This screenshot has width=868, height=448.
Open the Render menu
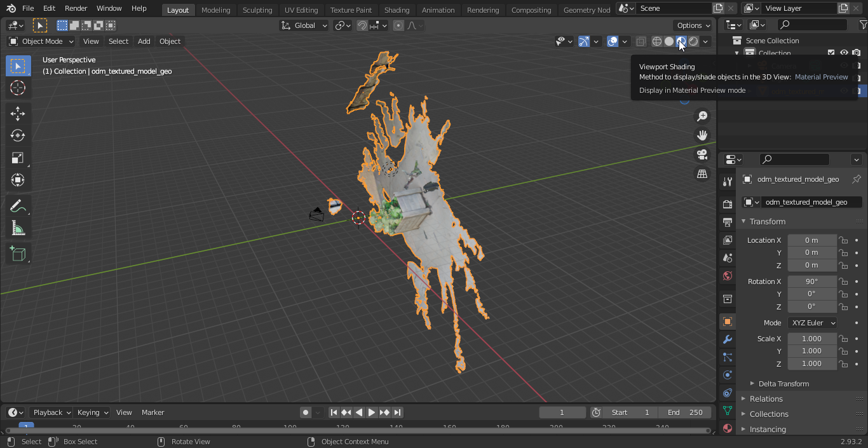(x=76, y=8)
